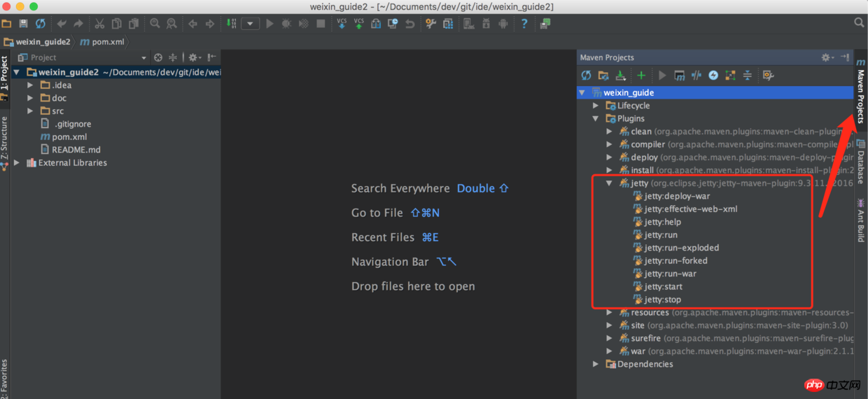Click the Redo arrow in main toolbar
The image size is (868, 399).
tap(78, 24)
